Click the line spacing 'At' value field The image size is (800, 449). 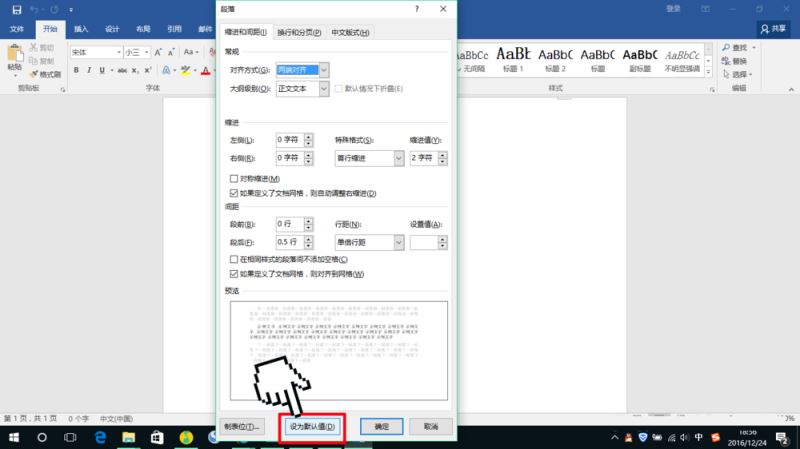click(424, 242)
